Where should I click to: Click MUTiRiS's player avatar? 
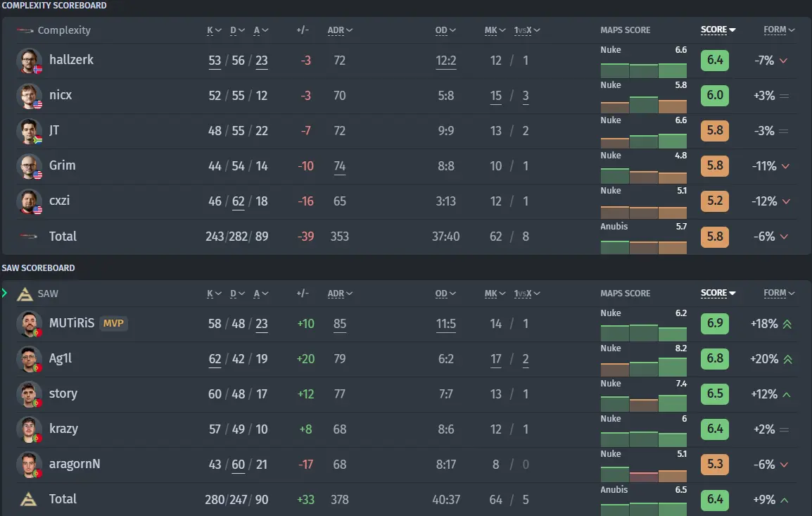coord(28,324)
